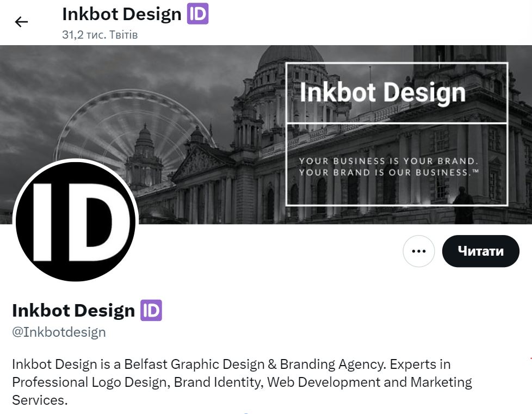Click the purple ID badge in header
The height and width of the screenshot is (414, 532).
[198, 14]
